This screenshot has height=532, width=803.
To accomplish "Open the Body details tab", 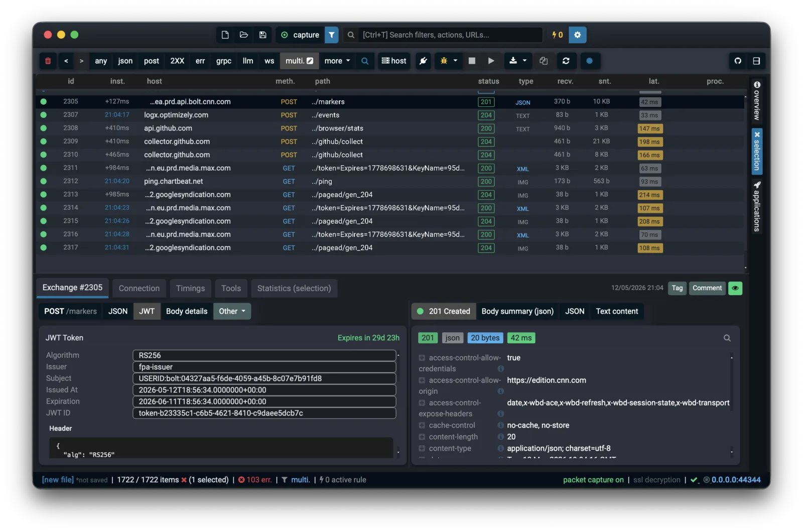I will (187, 311).
